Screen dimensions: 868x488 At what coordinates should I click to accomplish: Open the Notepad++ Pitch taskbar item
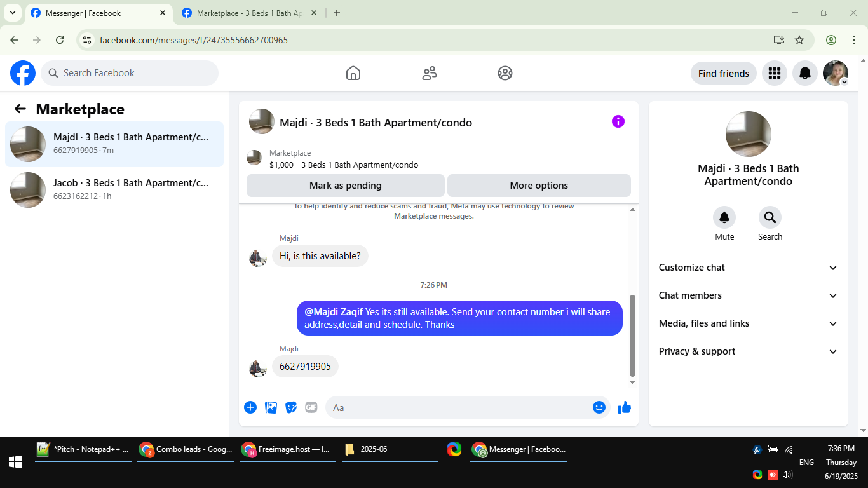(83, 449)
